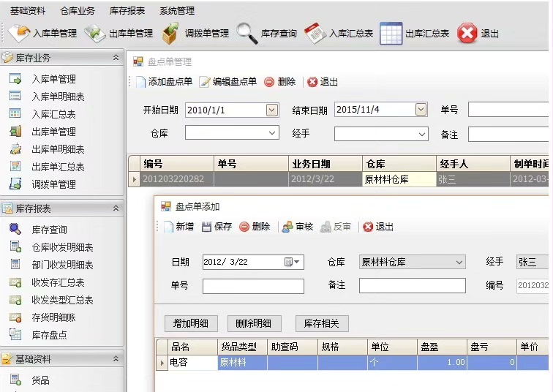
Task: Click the 盘盈 value 1.00 cell
Action: [442, 363]
